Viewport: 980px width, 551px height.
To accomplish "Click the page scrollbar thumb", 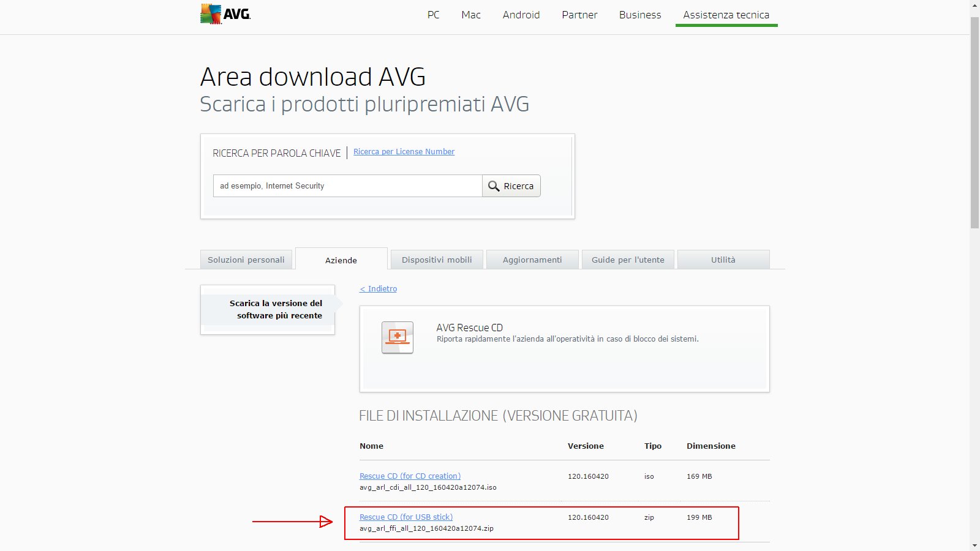I will click(974, 122).
